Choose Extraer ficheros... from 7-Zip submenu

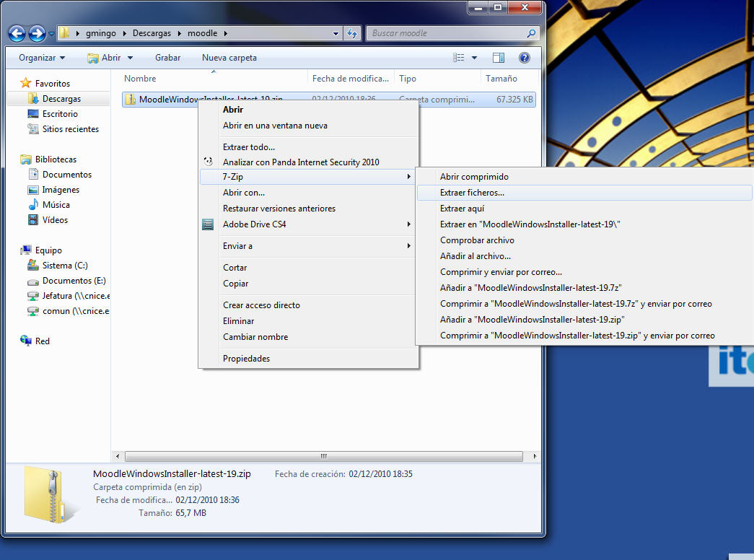pyautogui.click(x=472, y=193)
